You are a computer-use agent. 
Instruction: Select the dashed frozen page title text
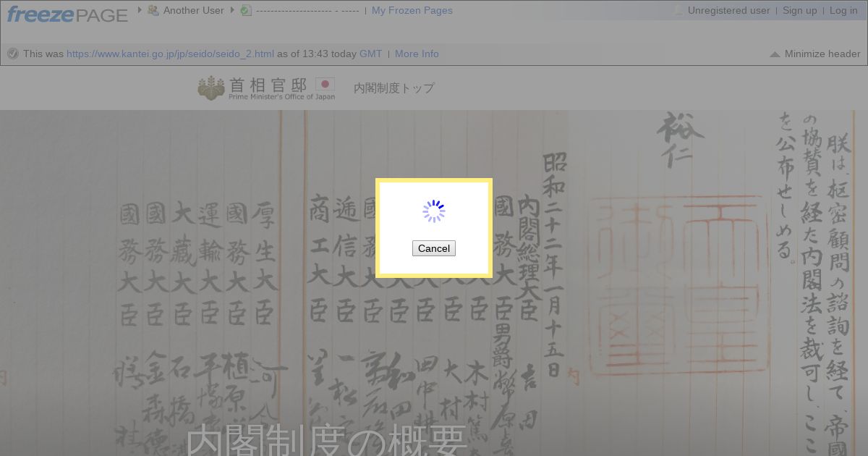[307, 10]
